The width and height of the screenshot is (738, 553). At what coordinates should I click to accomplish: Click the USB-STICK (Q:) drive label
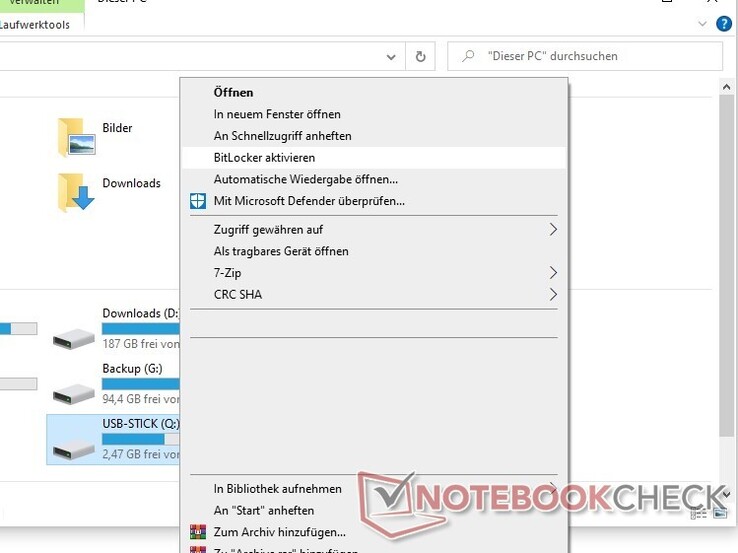(141, 424)
